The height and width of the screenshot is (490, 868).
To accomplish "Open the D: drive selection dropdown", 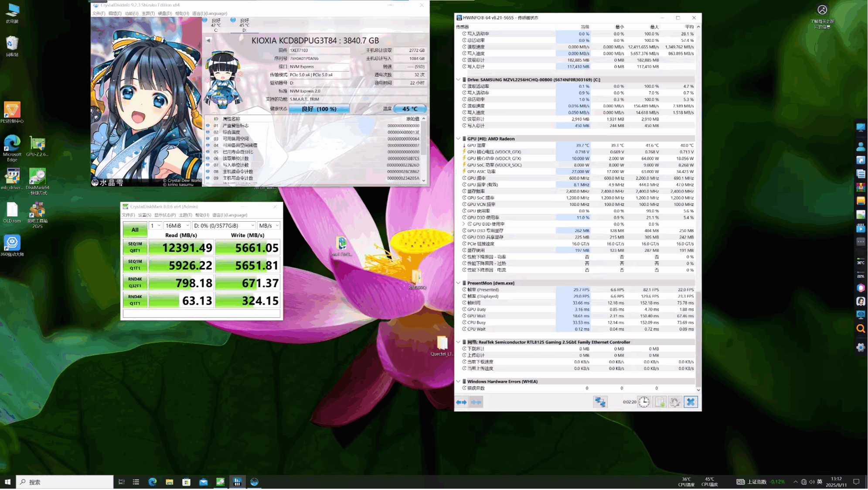I will click(x=224, y=226).
